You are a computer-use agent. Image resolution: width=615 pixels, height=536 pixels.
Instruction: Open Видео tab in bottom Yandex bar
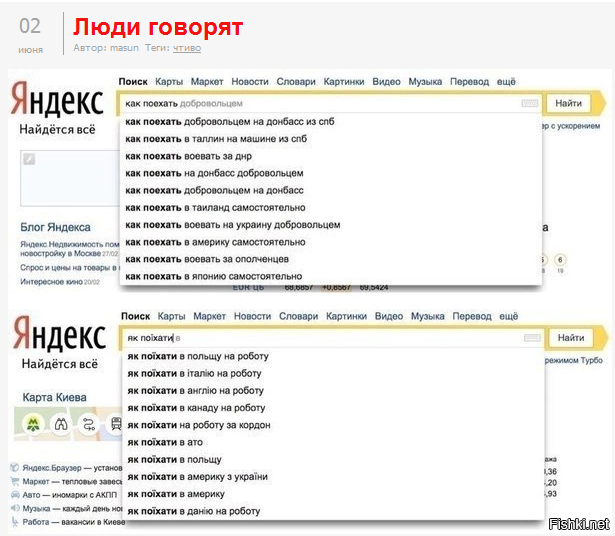click(x=389, y=316)
